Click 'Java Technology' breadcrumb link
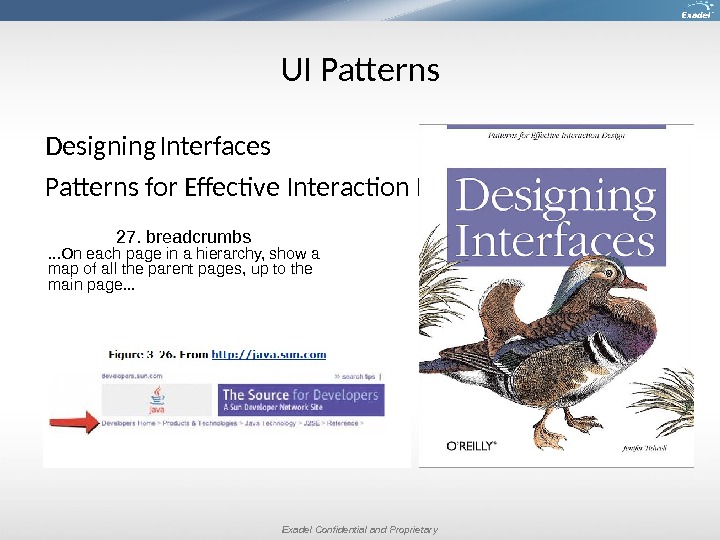720x540 pixels. (270, 423)
